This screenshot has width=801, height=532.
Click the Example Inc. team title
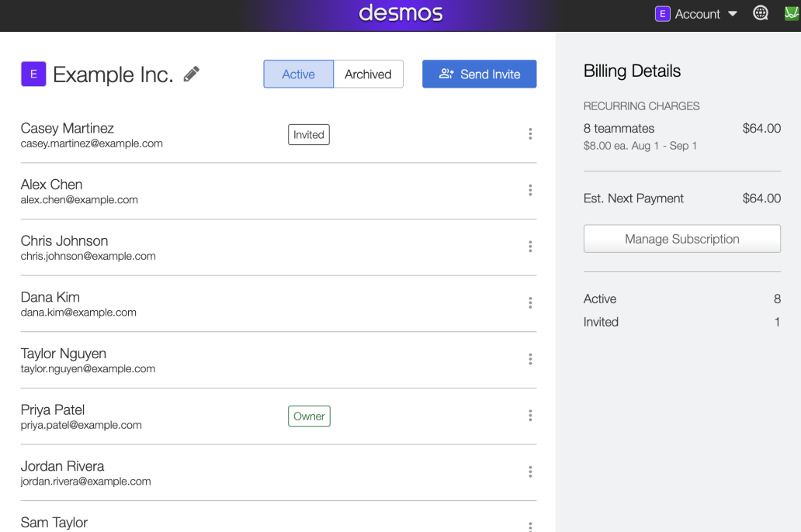[113, 74]
